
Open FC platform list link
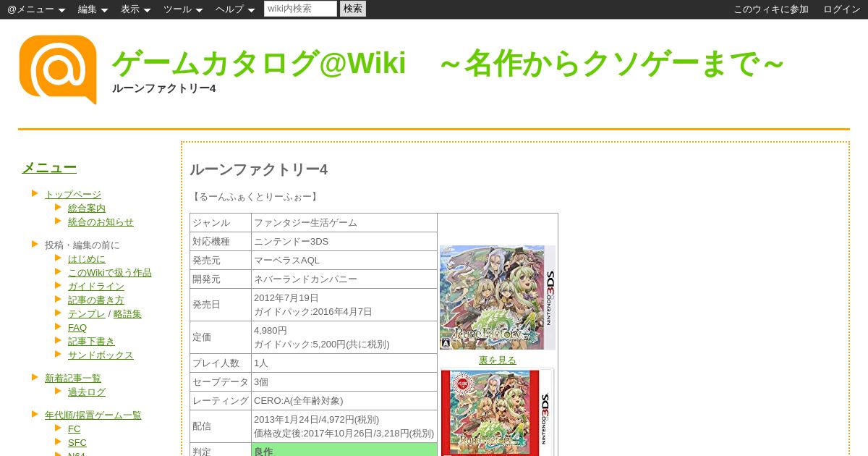75,428
